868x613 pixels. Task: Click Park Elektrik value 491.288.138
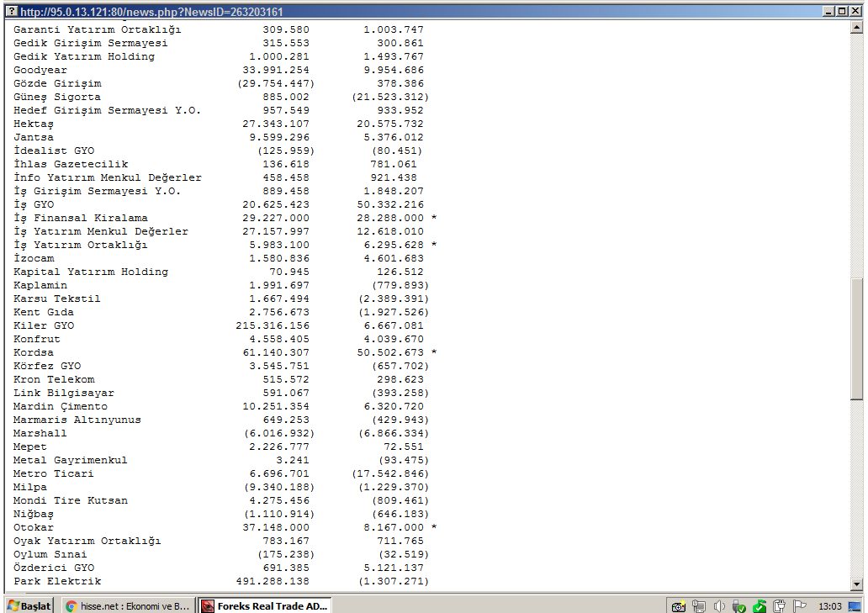[273, 581]
